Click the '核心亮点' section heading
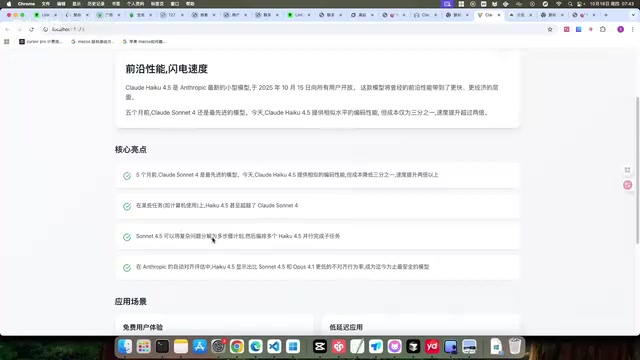This screenshot has height=360, width=640. click(131, 149)
